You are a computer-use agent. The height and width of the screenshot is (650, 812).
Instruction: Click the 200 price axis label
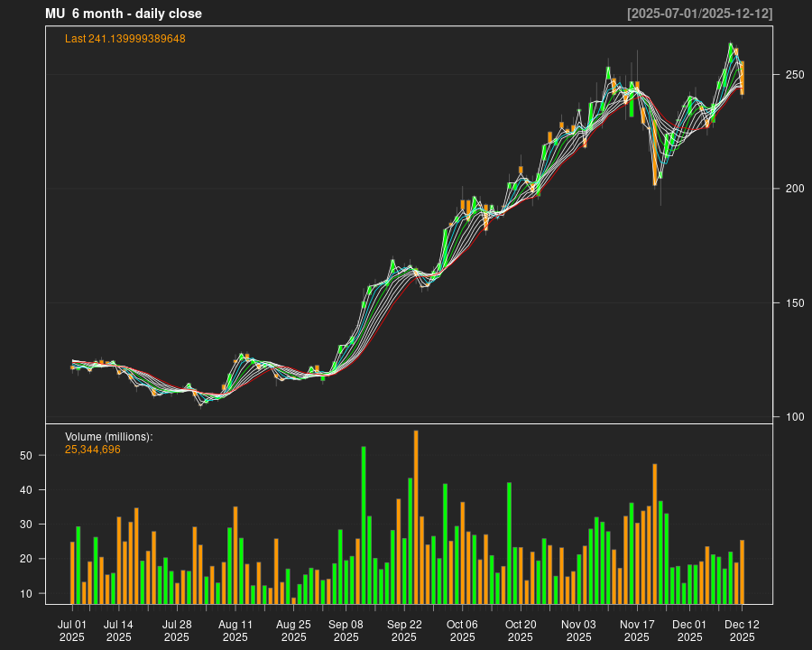[794, 189]
